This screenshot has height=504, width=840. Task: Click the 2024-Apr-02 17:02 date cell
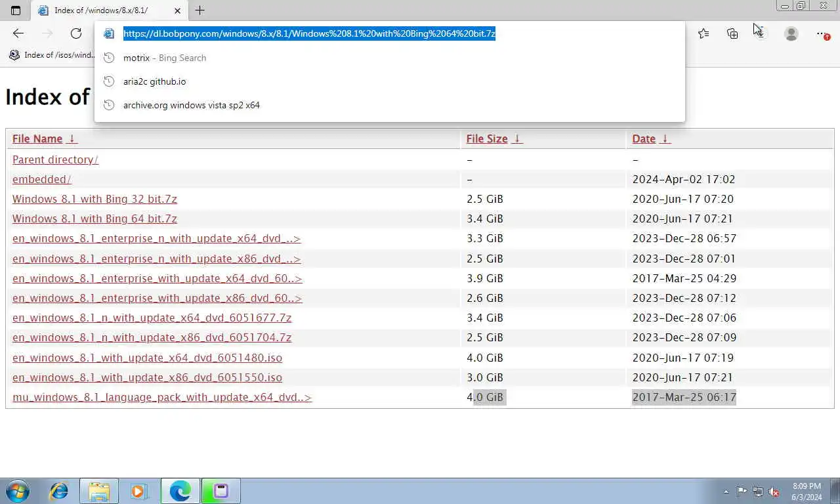(x=684, y=179)
